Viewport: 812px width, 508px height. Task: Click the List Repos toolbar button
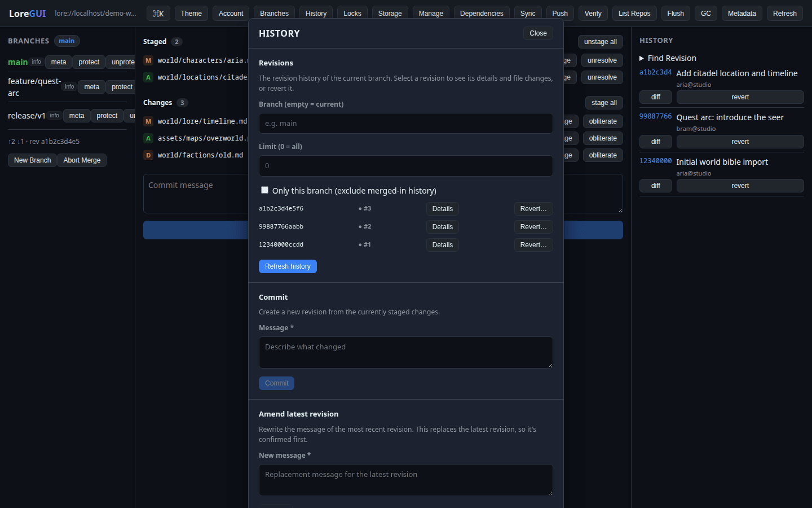pyautogui.click(x=634, y=14)
